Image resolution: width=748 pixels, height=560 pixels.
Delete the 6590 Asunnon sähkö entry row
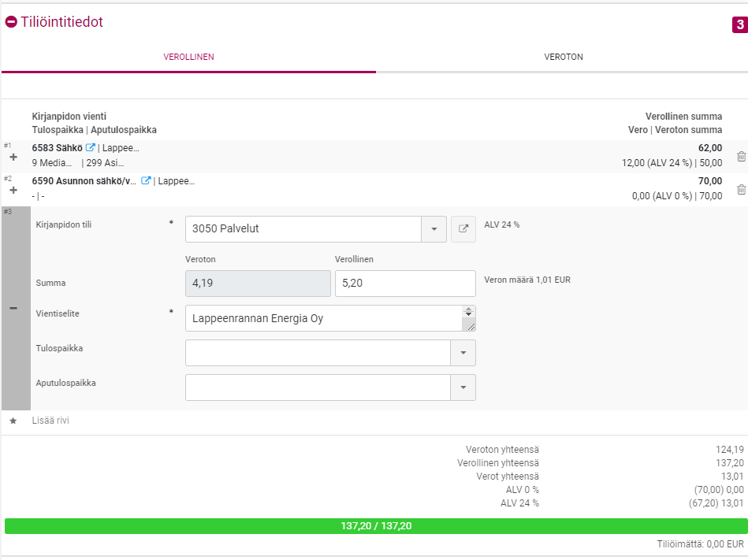pyautogui.click(x=741, y=190)
